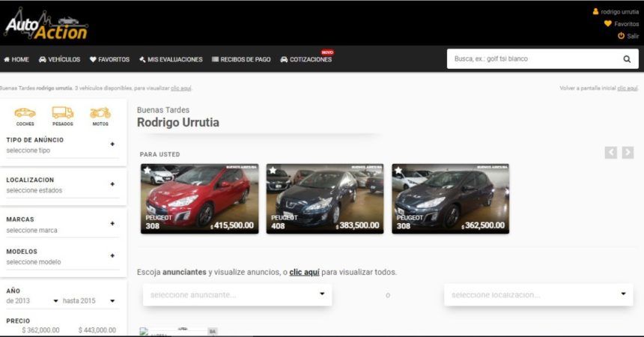Open the 'seleccione localizacion' dropdown
The width and height of the screenshot is (644, 337).
pos(538,294)
